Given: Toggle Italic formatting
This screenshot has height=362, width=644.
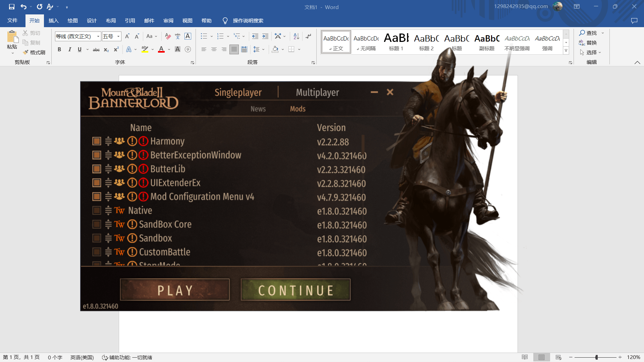Looking at the screenshot, I should click(69, 49).
